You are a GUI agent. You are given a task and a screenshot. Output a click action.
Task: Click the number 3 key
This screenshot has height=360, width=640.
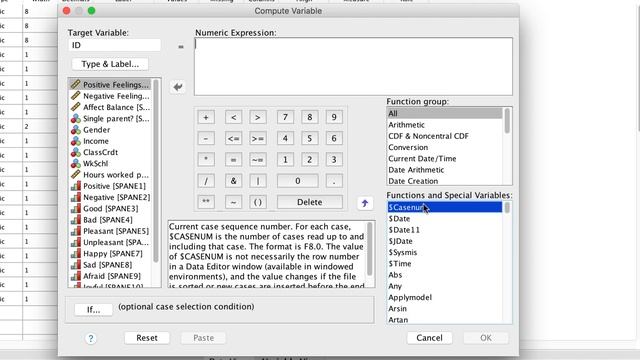click(x=334, y=160)
